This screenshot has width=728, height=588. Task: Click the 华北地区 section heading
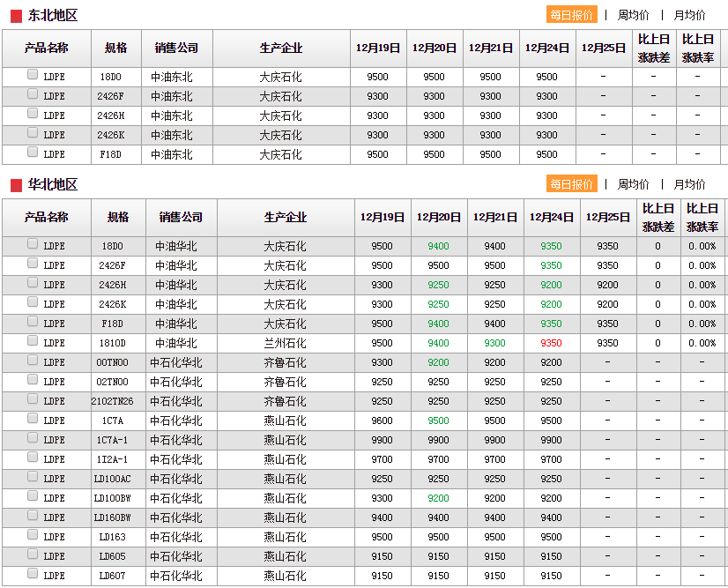[53, 184]
